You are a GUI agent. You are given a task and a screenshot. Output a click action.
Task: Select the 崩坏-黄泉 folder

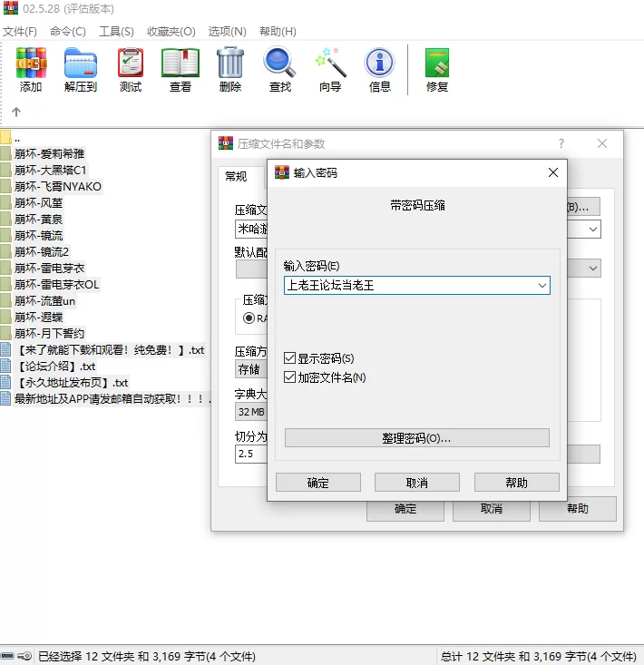39,220
